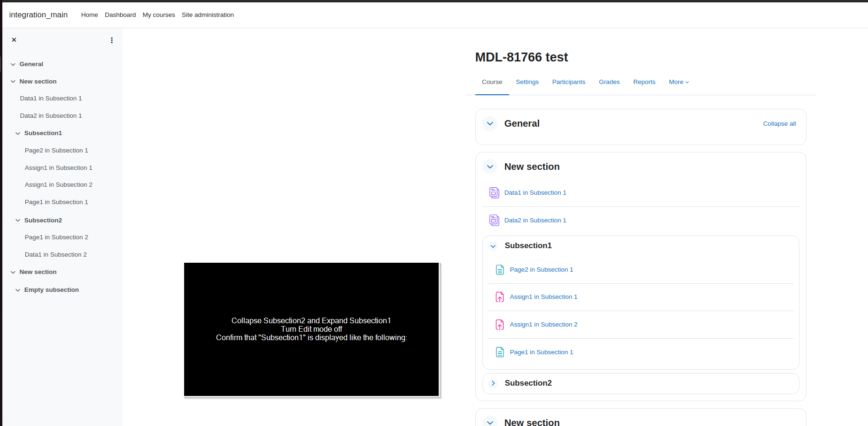
Task: Select Page1 in Subsection 1 in course index
Action: click(x=56, y=202)
